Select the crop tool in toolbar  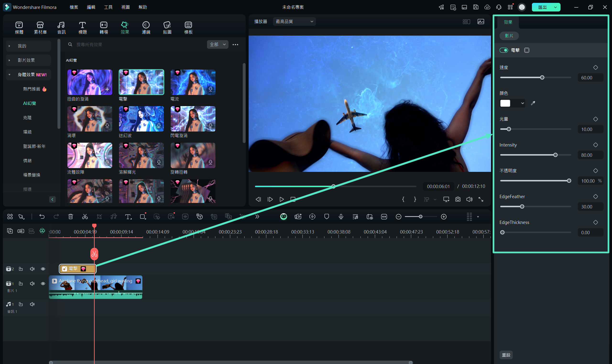click(x=99, y=217)
